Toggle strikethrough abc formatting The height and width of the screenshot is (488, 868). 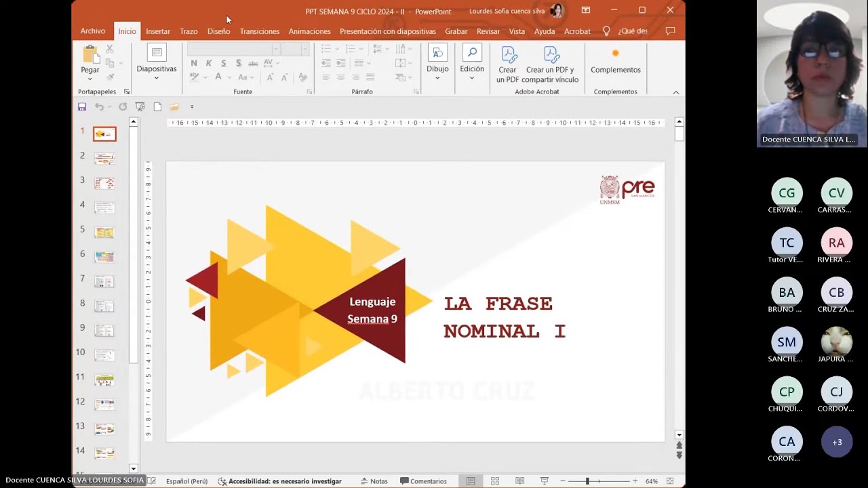tap(253, 63)
